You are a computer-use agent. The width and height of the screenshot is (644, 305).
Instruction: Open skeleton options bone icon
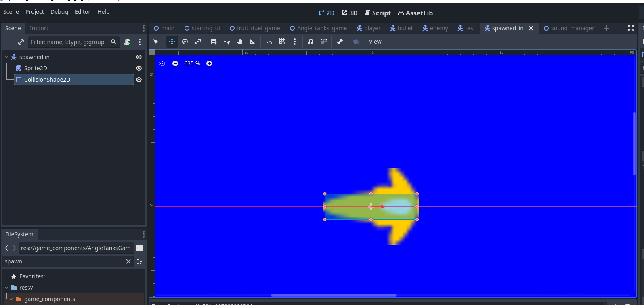340,42
